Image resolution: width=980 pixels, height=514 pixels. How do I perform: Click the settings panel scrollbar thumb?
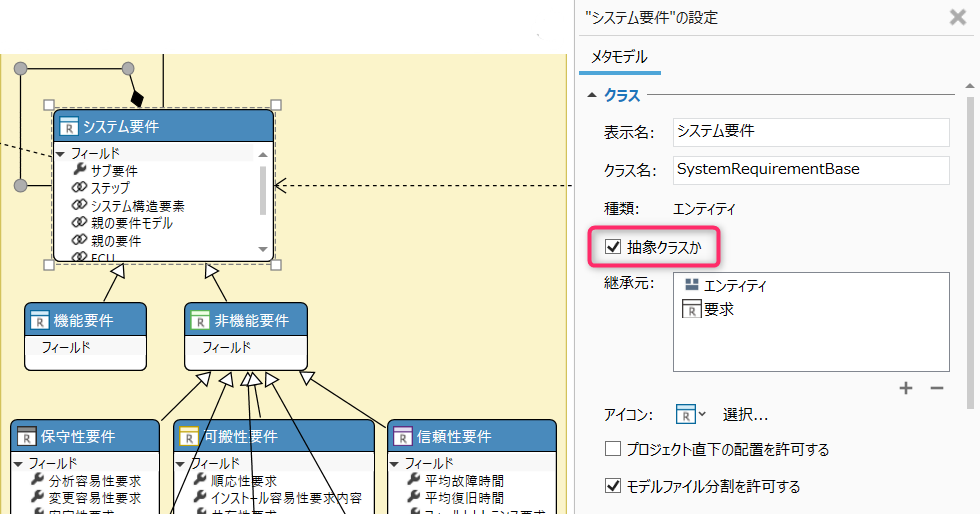coord(970,253)
